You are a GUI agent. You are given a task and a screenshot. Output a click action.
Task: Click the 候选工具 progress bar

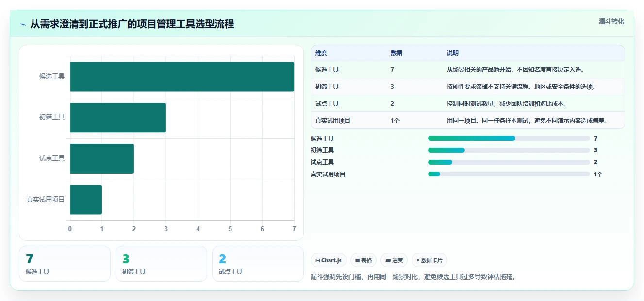[x=509, y=138]
